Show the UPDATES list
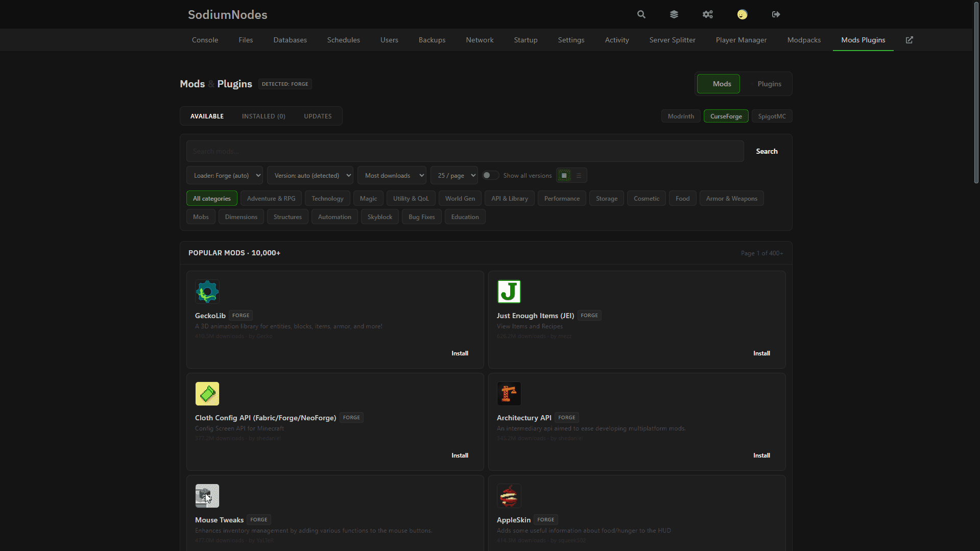 point(318,116)
